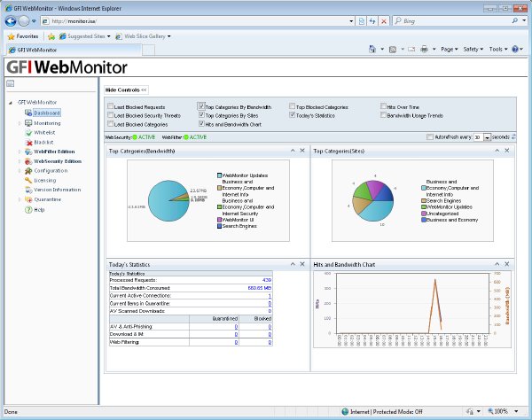Enable Bandwidth Usage Trends checkbox
This screenshot has width=532, height=420.
383,115
